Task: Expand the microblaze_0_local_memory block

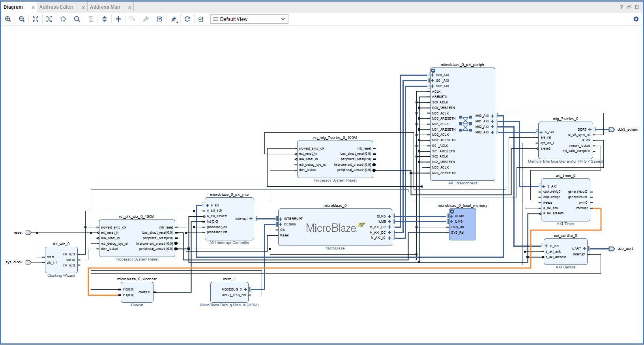Action: coord(452,212)
